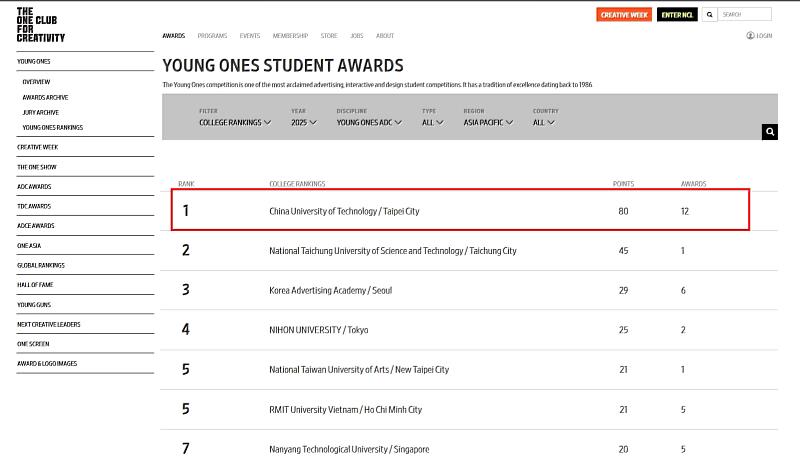Select the Awards top menu item
Image resolution: width=800 pixels, height=458 pixels.
coord(173,36)
